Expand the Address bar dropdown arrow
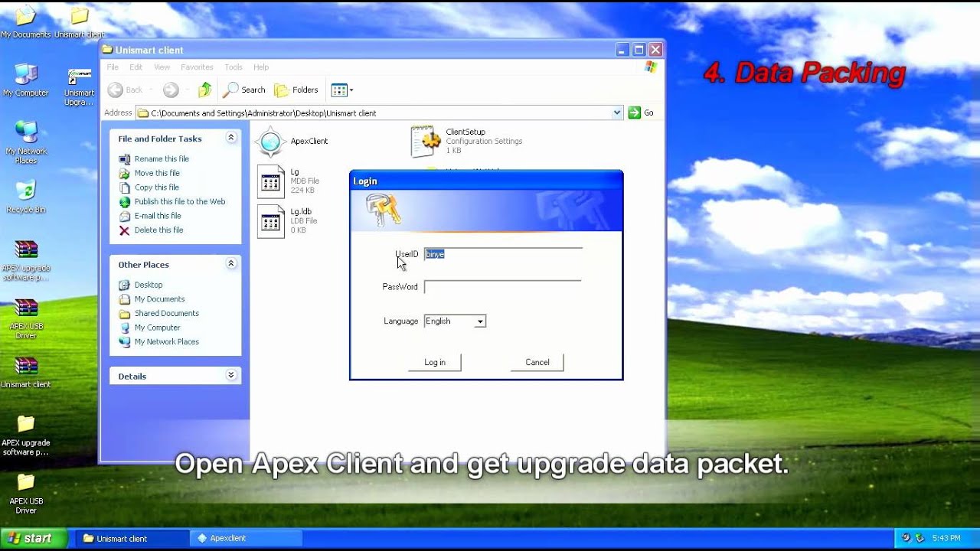This screenshot has width=980, height=551. [617, 112]
